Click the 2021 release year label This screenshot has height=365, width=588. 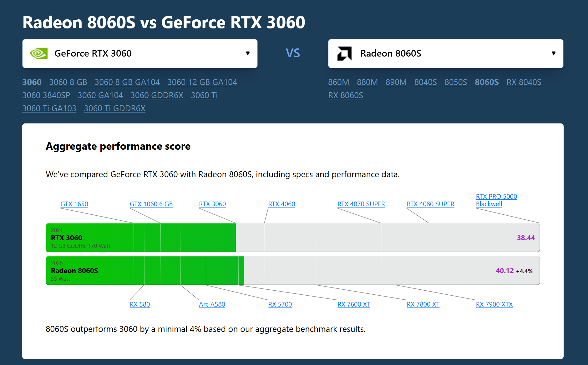click(x=57, y=230)
